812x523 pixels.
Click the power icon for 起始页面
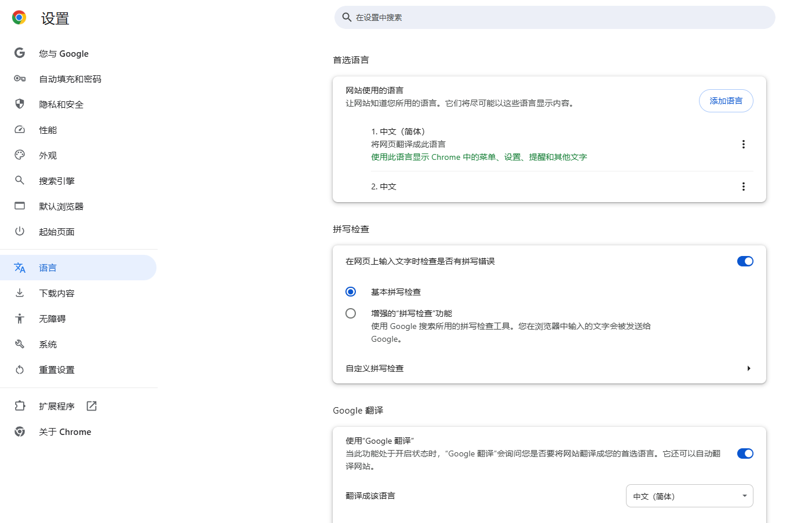coord(20,231)
